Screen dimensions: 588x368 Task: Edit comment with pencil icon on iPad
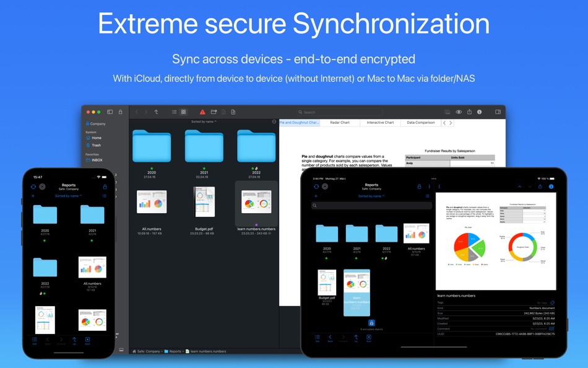pyautogui.click(x=551, y=328)
